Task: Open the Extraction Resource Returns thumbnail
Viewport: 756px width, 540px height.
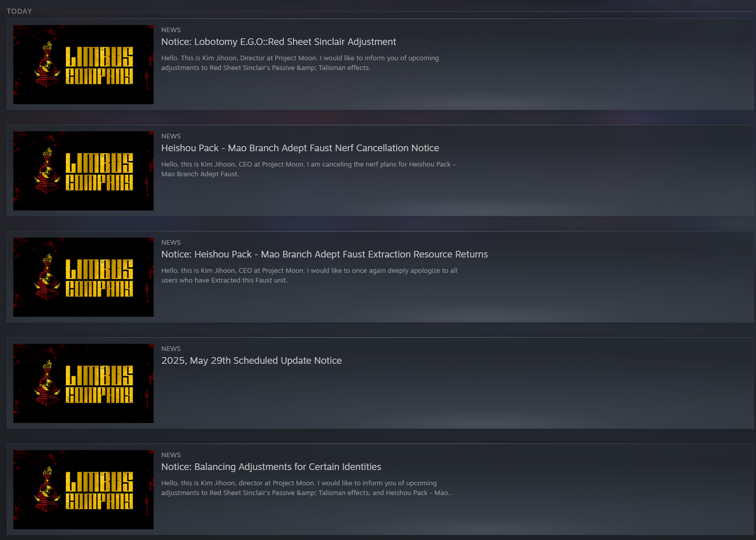Action: point(83,277)
